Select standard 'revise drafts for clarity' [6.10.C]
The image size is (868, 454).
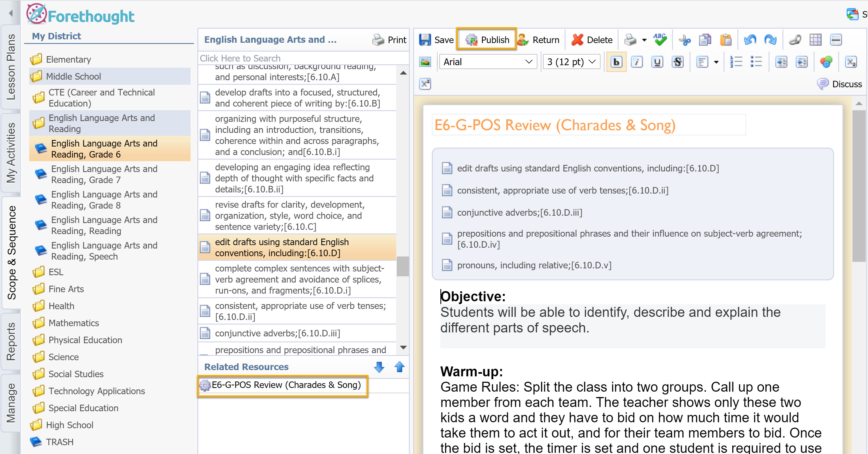coord(297,216)
